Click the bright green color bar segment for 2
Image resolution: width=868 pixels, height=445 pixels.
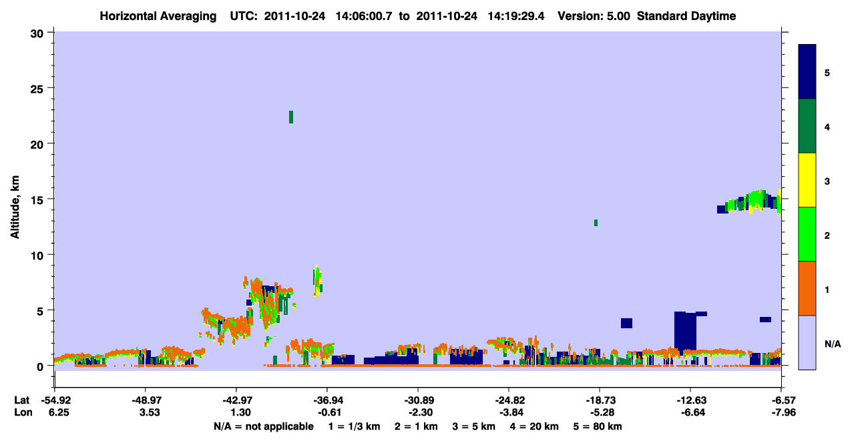(807, 234)
